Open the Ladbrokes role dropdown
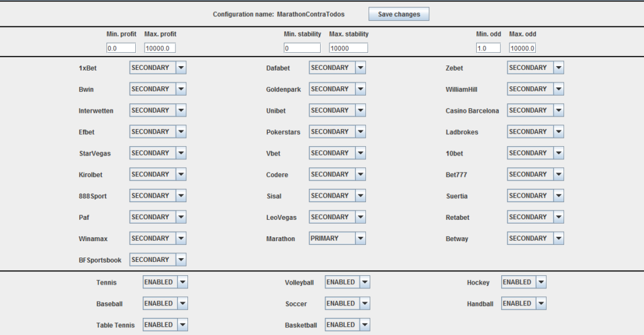The height and width of the screenshot is (335, 644). (536, 132)
